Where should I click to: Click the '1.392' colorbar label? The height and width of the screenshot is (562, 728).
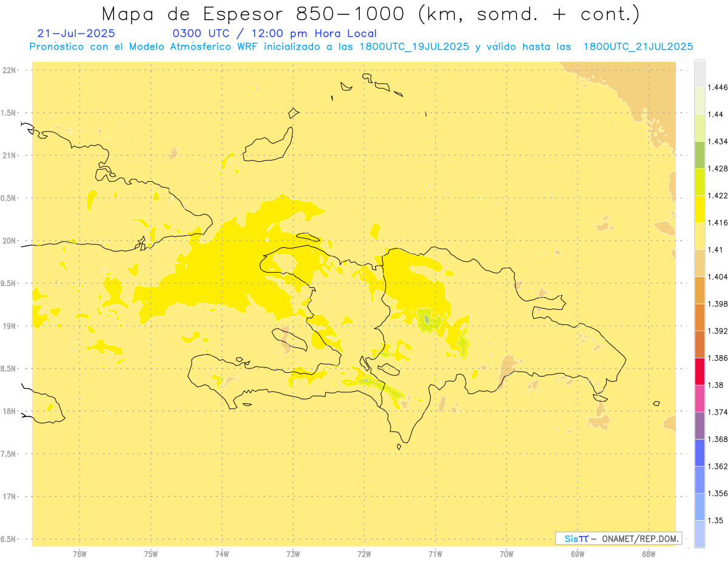(x=718, y=331)
